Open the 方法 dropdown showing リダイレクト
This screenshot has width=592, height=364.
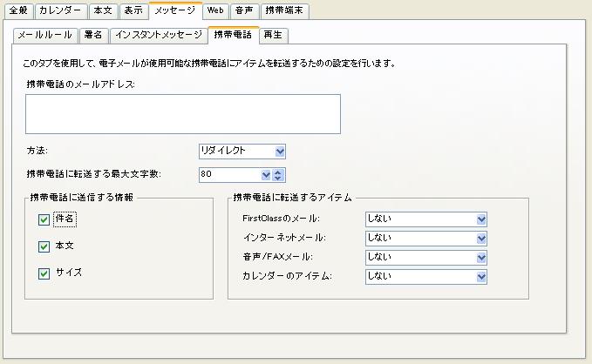242,152
